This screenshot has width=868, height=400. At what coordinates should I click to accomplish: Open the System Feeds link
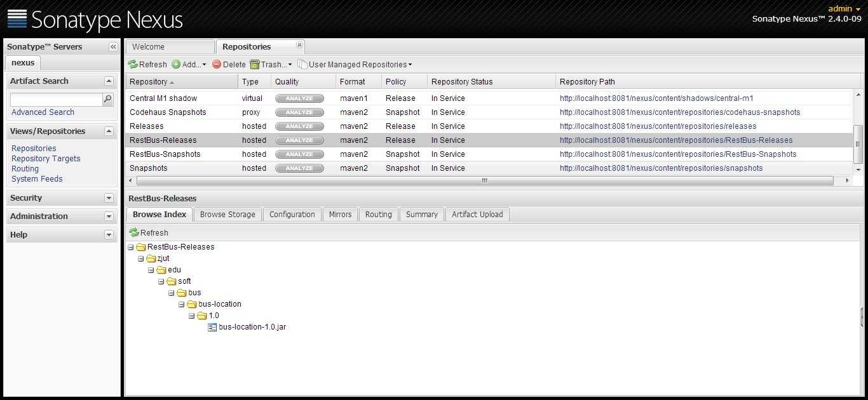(37, 179)
